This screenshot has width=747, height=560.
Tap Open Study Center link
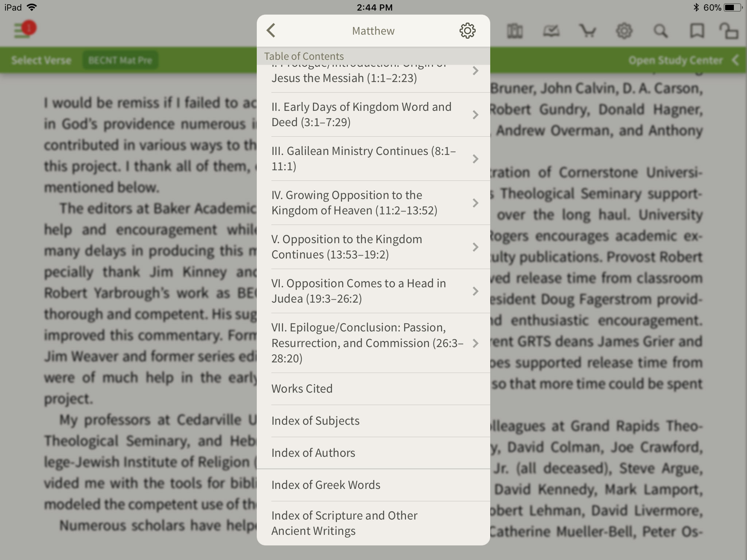coord(676,60)
